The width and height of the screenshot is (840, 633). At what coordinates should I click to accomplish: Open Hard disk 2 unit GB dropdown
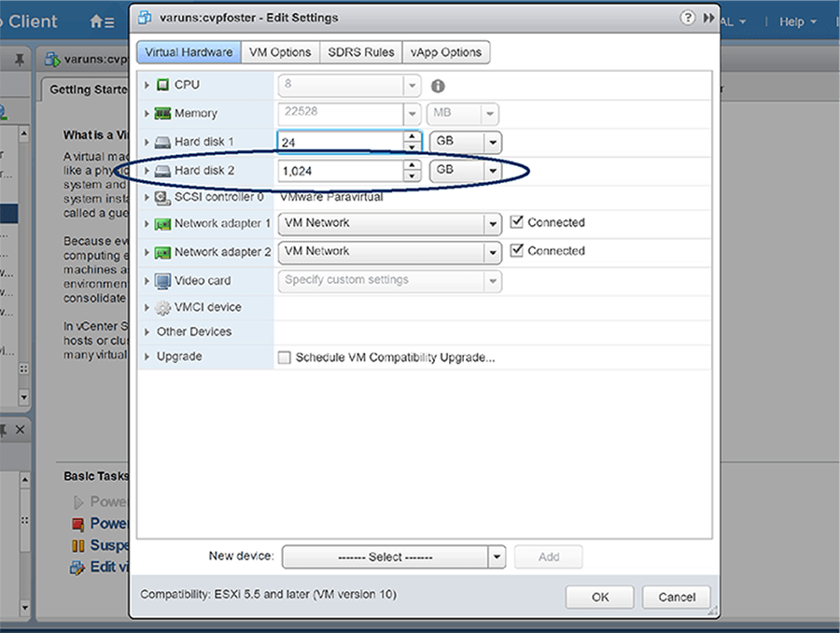[x=466, y=171]
